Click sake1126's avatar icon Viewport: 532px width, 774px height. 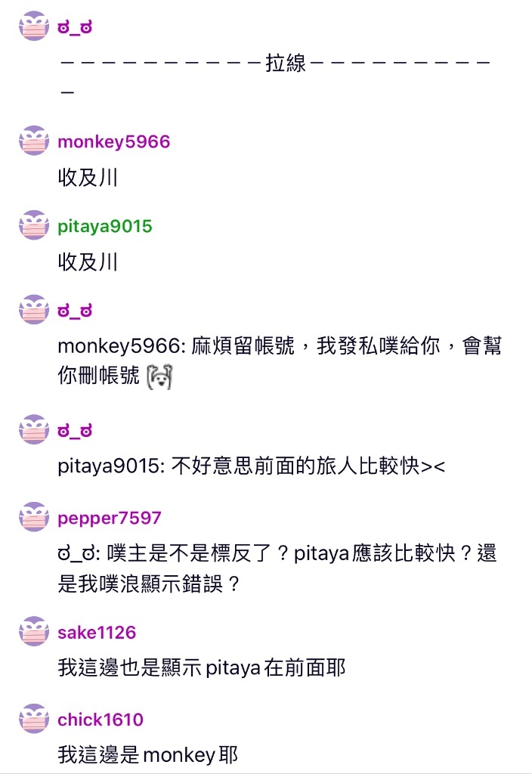click(x=34, y=631)
